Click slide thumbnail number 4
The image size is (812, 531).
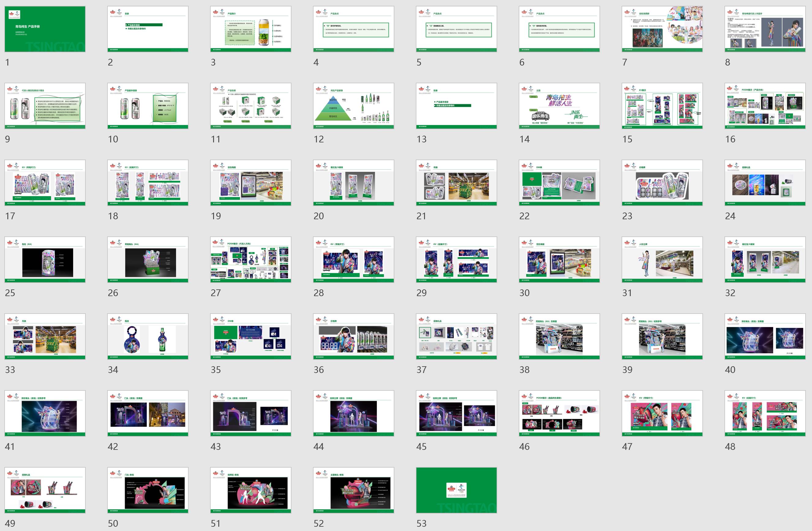click(x=353, y=29)
